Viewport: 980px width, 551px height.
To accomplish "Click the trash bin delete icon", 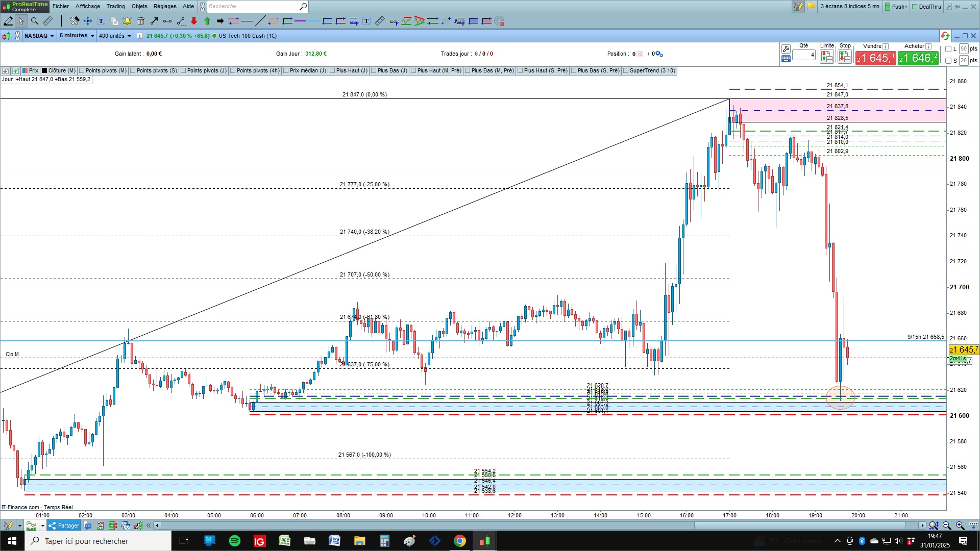I will (141, 21).
